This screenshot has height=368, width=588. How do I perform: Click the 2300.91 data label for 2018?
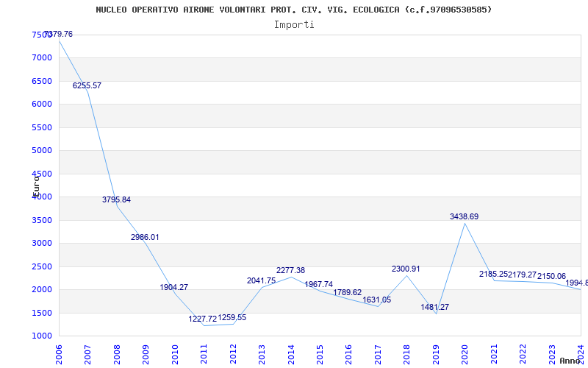[406, 269]
